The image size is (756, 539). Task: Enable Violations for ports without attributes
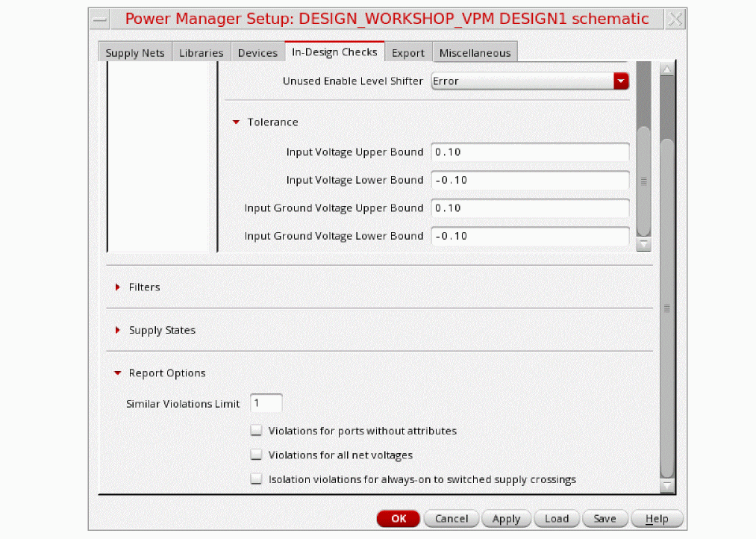257,431
